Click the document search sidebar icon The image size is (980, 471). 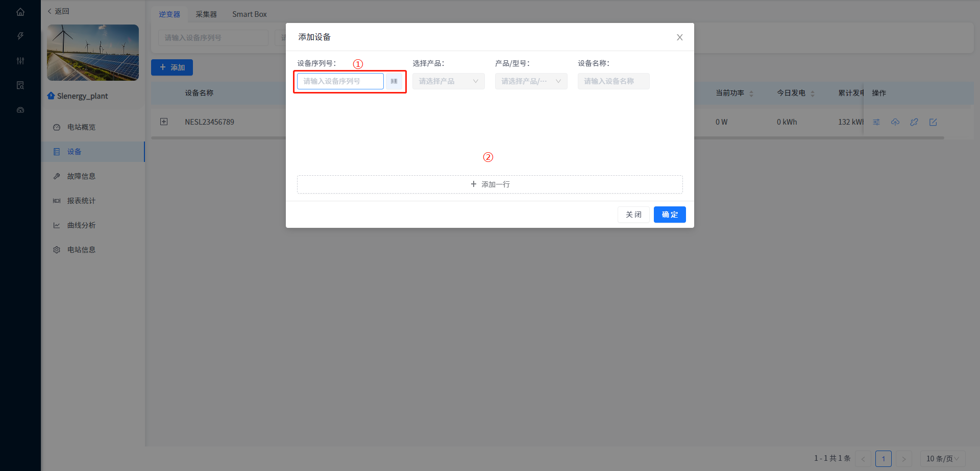20,85
